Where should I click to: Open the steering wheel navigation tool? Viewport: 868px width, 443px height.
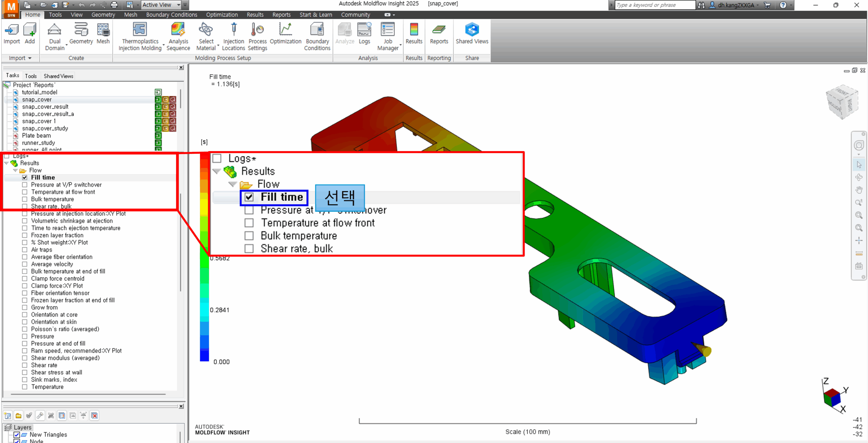[859, 146]
